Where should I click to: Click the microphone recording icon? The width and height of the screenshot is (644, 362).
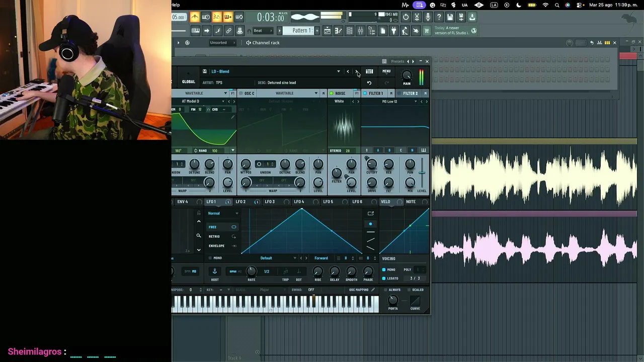(x=428, y=17)
